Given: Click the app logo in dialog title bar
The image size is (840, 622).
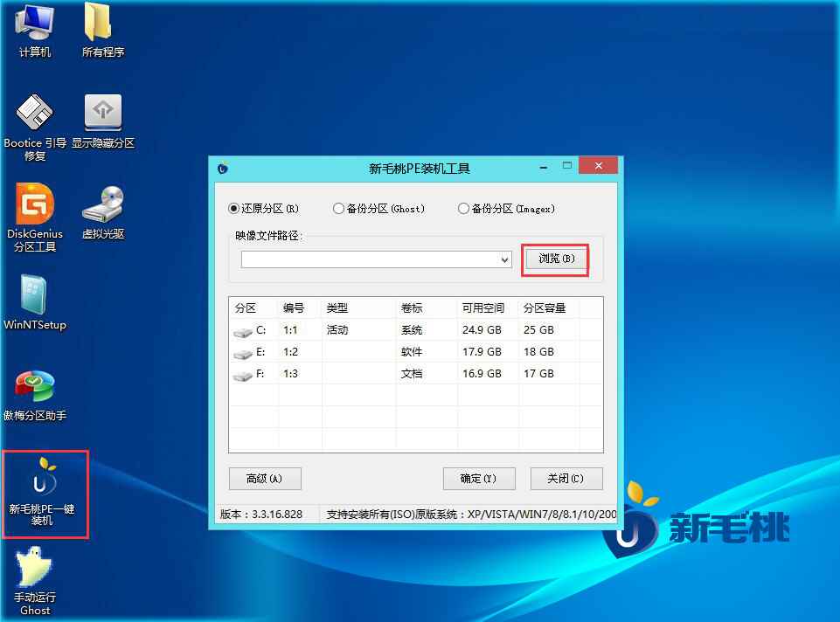Looking at the screenshot, I should click(223, 168).
